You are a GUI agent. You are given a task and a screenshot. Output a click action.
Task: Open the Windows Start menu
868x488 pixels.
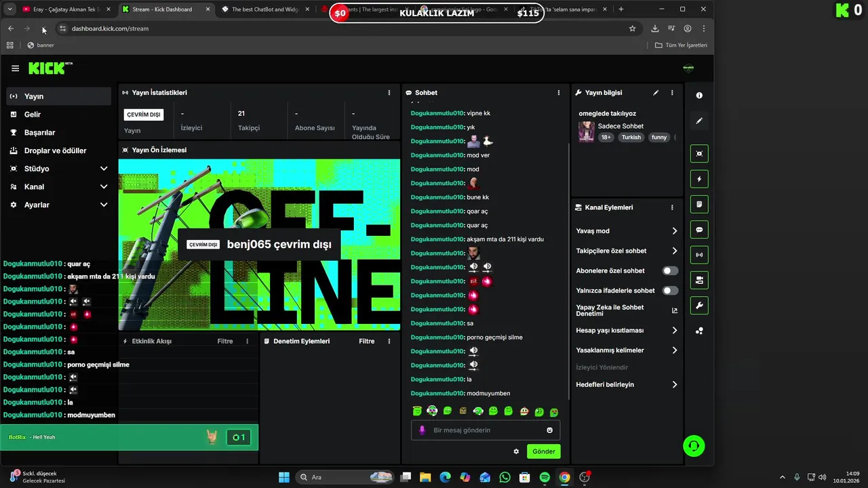click(284, 477)
